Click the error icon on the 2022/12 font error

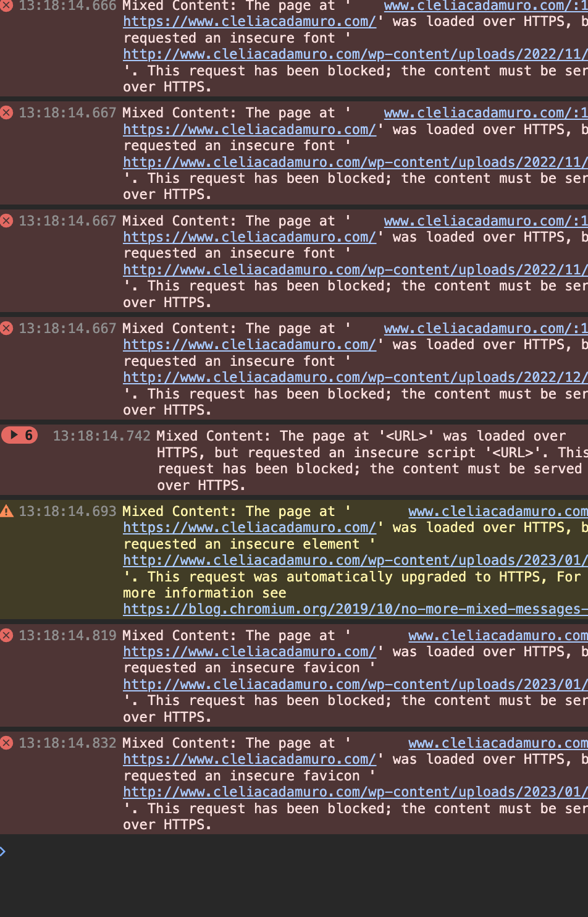tap(7, 328)
